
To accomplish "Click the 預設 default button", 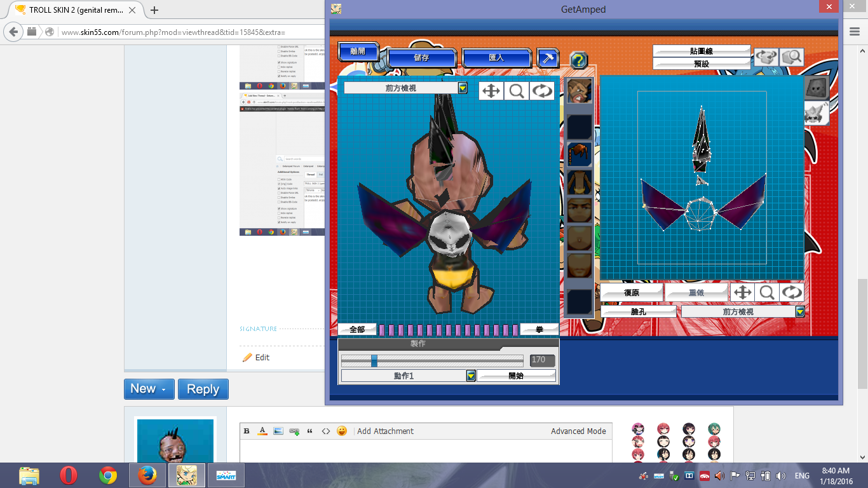I will (x=702, y=64).
